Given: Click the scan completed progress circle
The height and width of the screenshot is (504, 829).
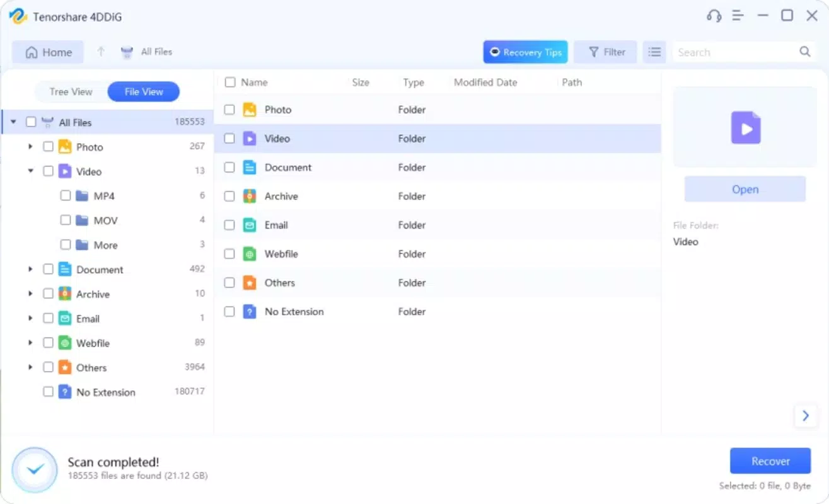Looking at the screenshot, I should (x=35, y=469).
